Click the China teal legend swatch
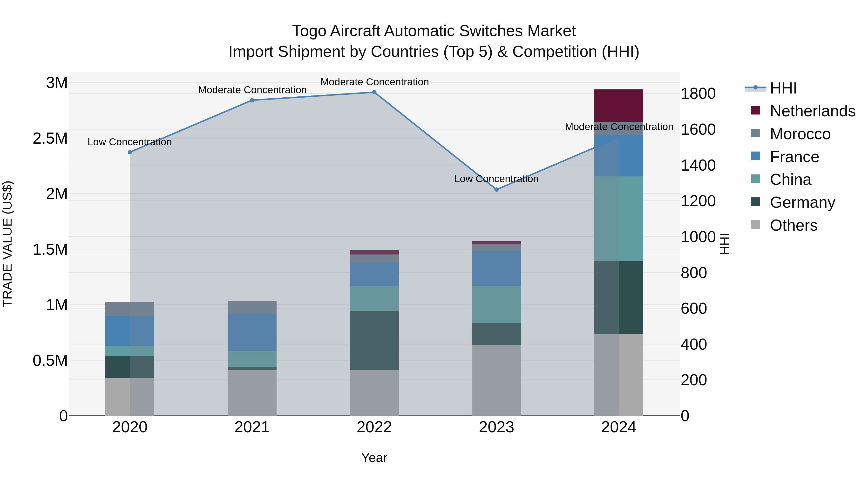Viewport: 868px width, 488px height. (x=755, y=179)
